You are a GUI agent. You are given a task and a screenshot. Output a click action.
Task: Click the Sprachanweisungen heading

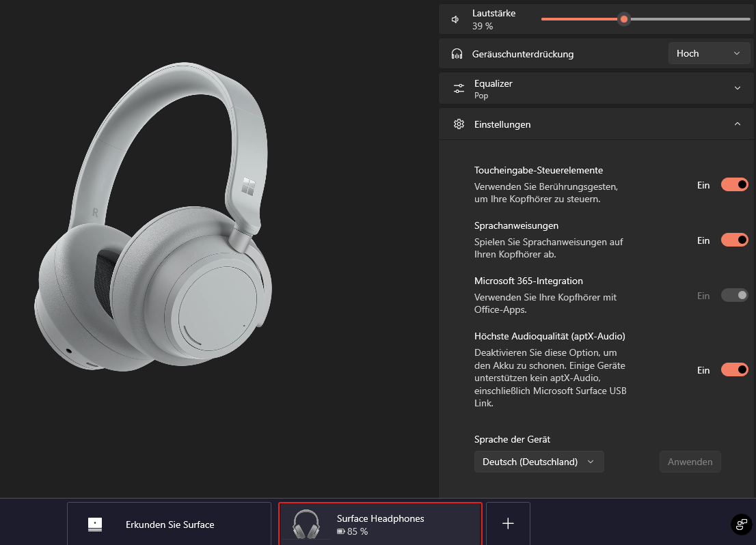click(x=516, y=225)
